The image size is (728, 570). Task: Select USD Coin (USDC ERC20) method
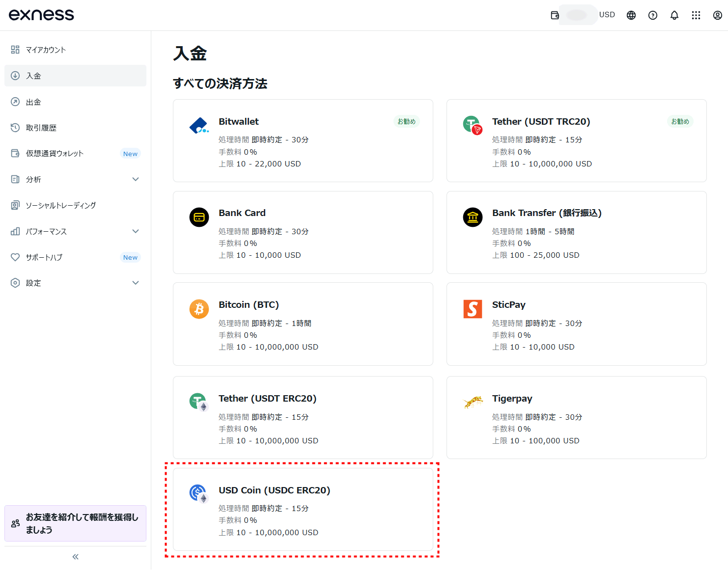coord(303,510)
